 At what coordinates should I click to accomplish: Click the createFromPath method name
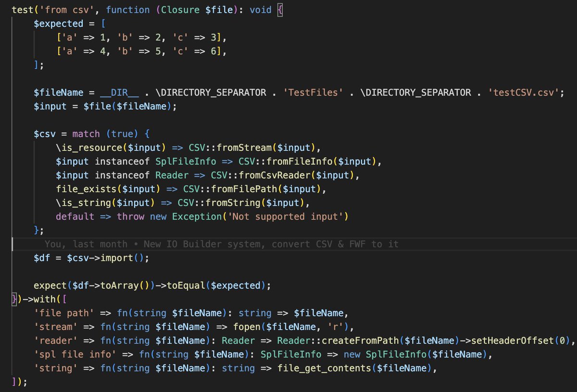pos(361,341)
